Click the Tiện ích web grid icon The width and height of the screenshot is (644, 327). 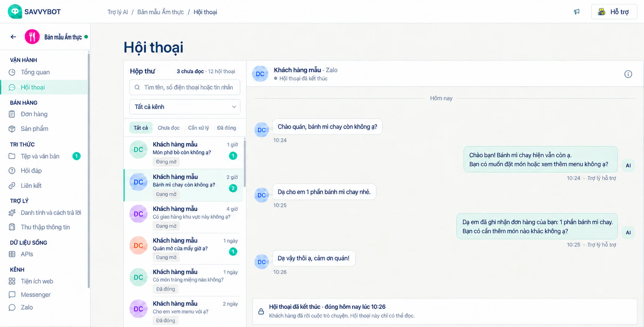(x=12, y=281)
